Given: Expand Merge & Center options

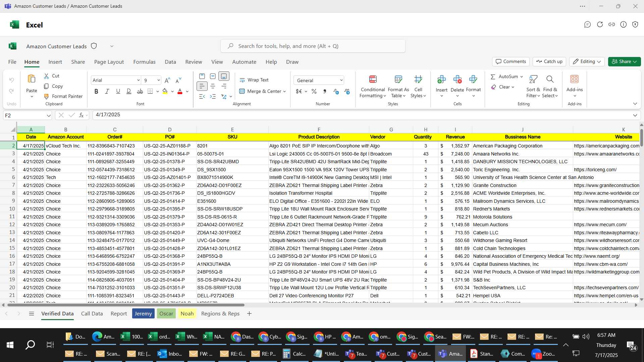Looking at the screenshot, I should (x=284, y=92).
